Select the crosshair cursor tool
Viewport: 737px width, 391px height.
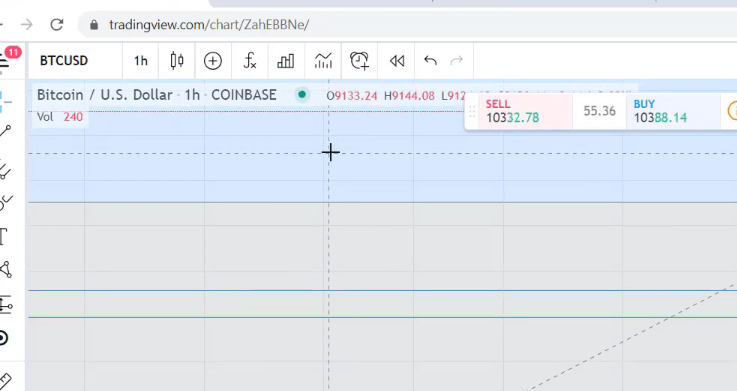coord(5,102)
